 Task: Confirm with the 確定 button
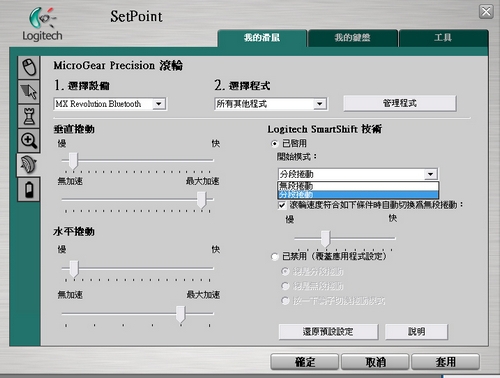pos(305,362)
